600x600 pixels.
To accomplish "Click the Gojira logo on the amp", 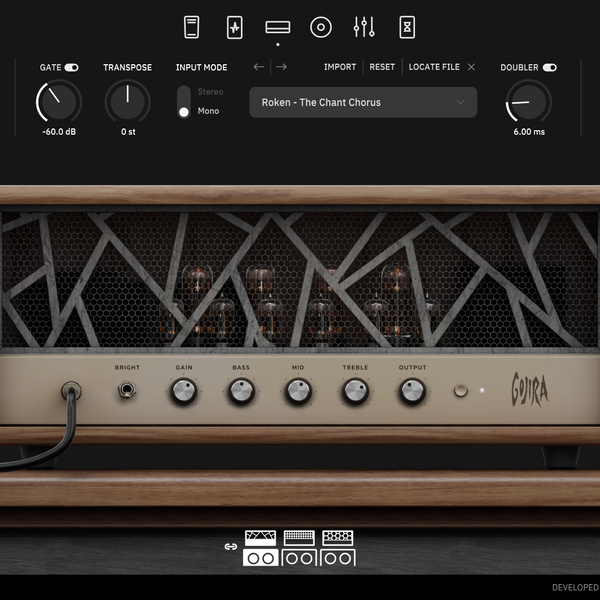I will point(530,389).
